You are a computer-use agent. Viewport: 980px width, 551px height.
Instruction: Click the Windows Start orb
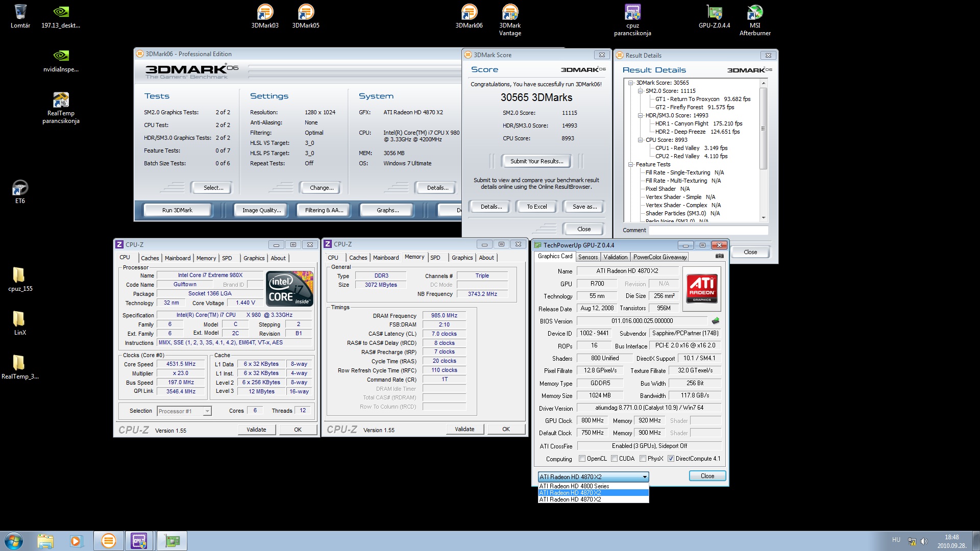pyautogui.click(x=14, y=541)
